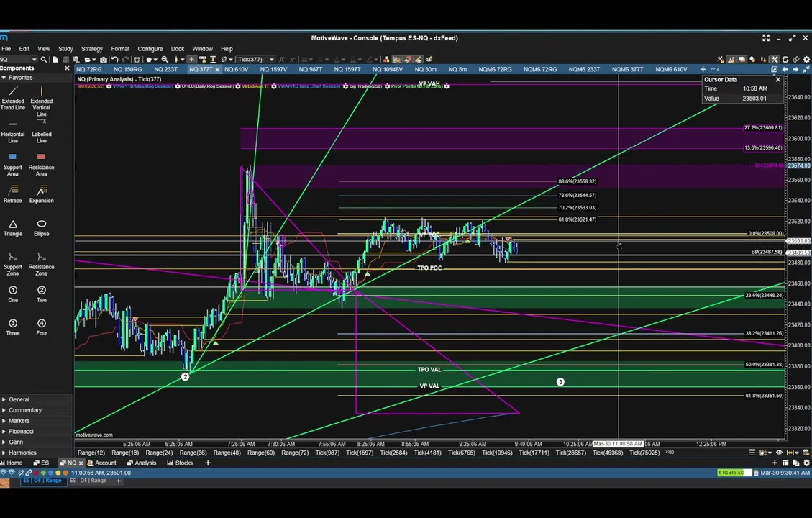Close the NQ 377T tab
812x518 pixels.
217,69
